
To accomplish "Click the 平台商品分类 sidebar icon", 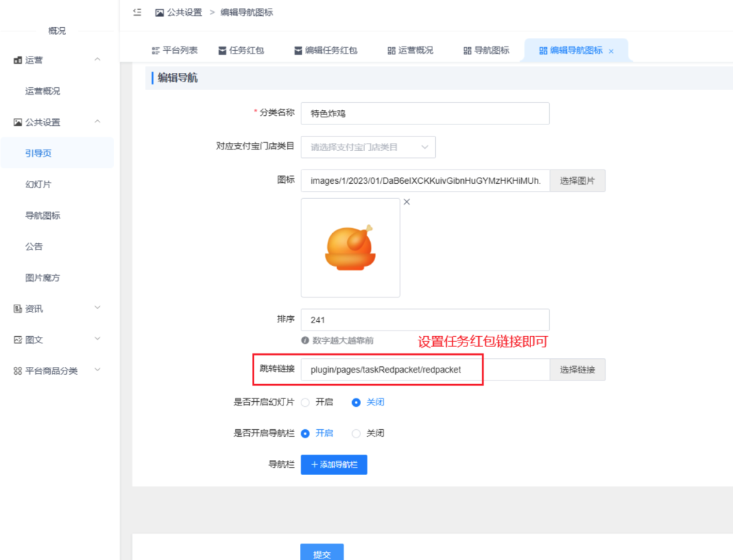I will click(x=17, y=371).
